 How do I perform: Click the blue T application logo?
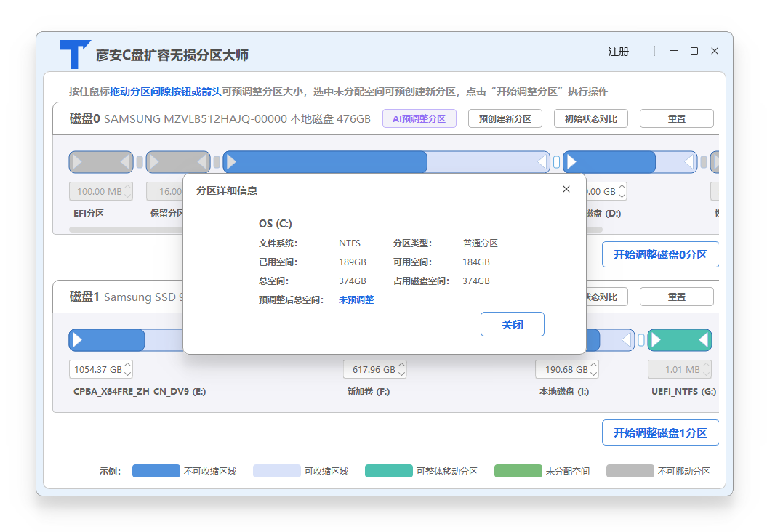point(74,54)
